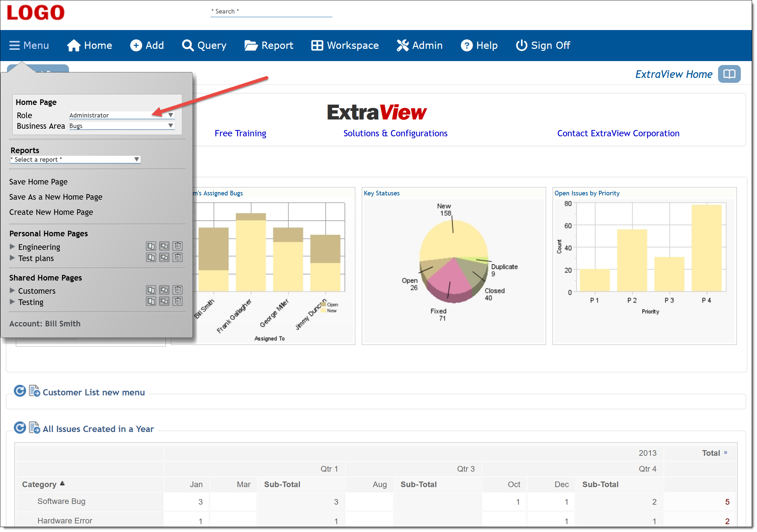Viewport: 757px width, 532px height.
Task: Click the sort arrow next to Category
Action: [x=62, y=483]
